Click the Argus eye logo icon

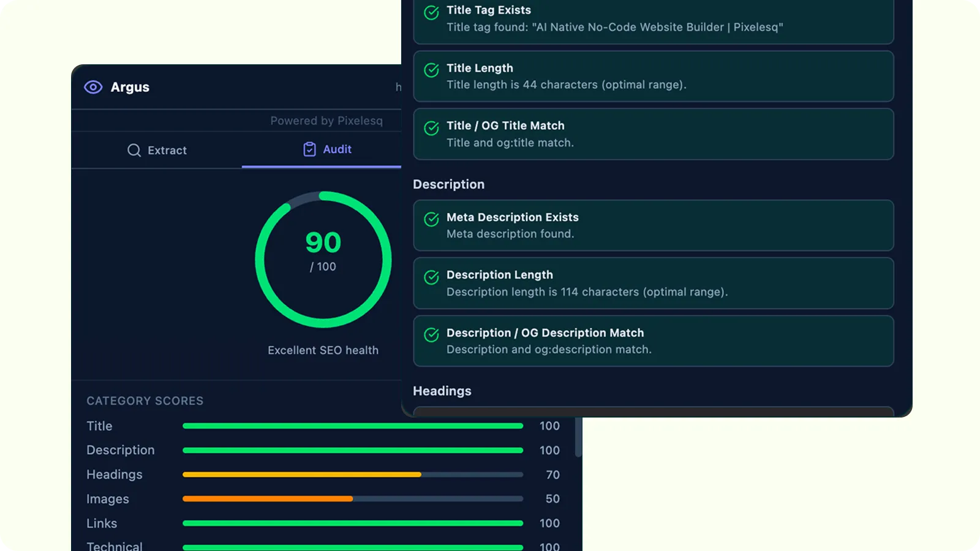(93, 87)
